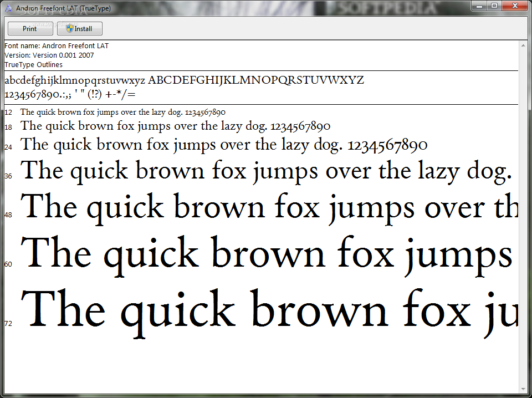The image size is (532, 398).
Task: Click the size label 72
Action: click(8, 324)
